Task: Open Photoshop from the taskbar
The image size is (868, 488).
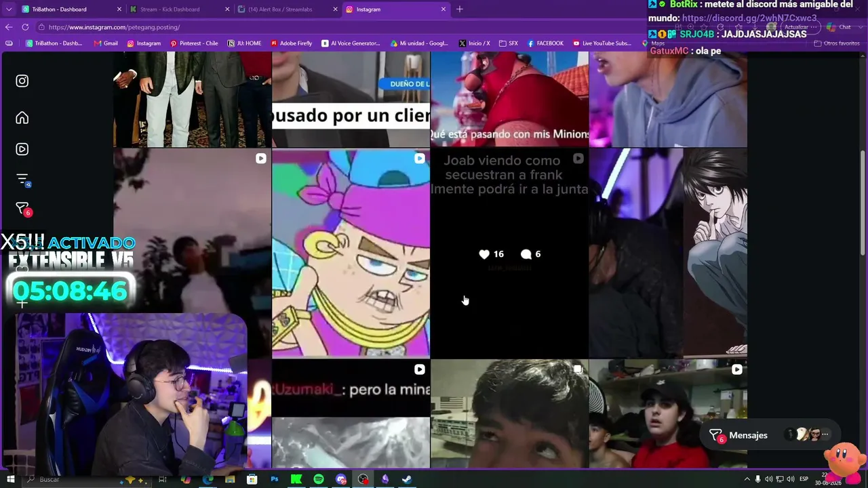Action: pos(275,479)
